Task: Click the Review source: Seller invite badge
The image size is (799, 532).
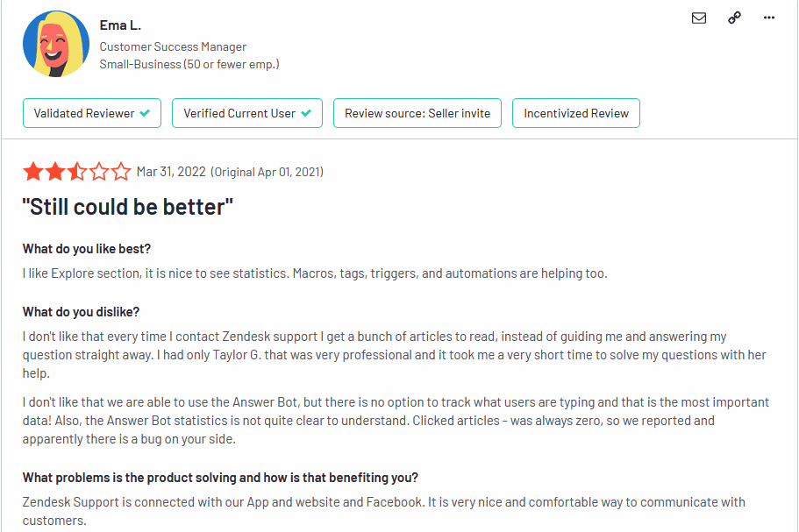Action: (417, 113)
